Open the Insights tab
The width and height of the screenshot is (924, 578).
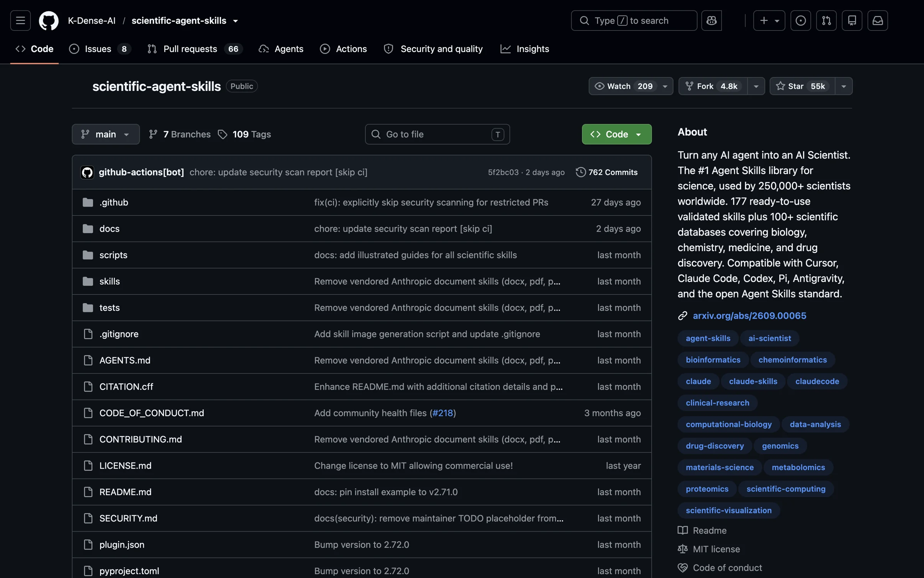525,49
